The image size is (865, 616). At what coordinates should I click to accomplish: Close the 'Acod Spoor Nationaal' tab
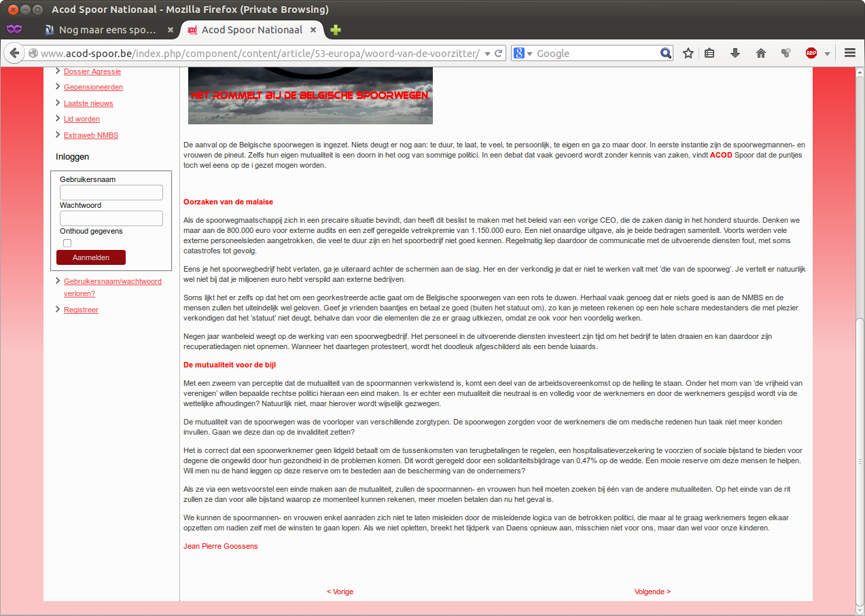point(313,30)
